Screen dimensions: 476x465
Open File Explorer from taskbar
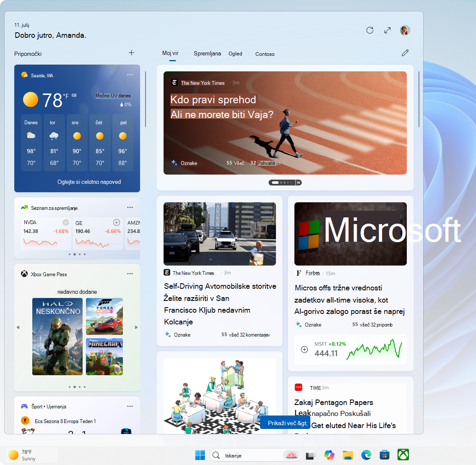click(348, 455)
